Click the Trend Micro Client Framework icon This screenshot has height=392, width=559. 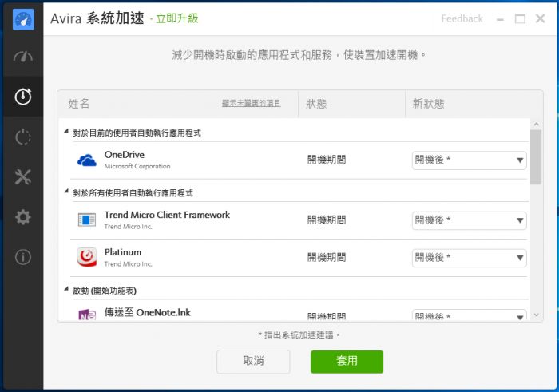87,220
